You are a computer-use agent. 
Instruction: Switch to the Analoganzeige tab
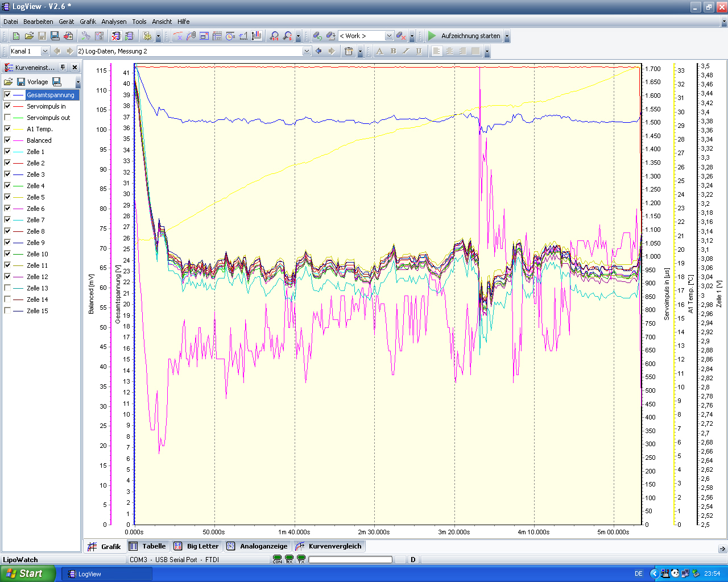tap(257, 546)
